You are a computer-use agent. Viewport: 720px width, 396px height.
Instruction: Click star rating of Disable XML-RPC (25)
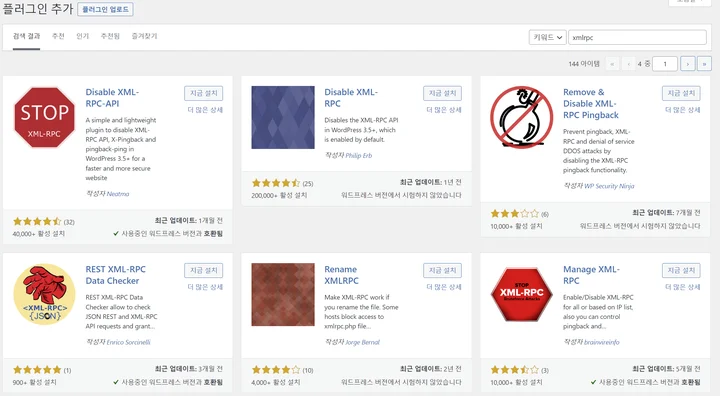(x=276, y=183)
